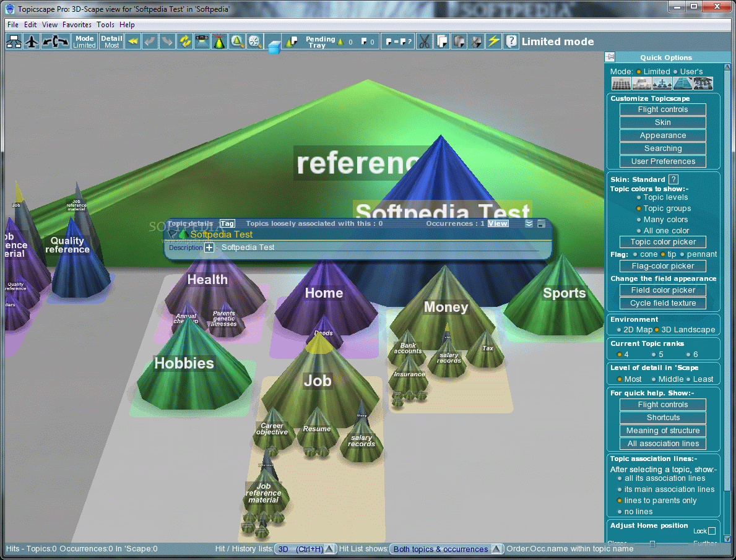The image size is (736, 560).
Task: Click the yellow circular refresh arrows icon
Action: (x=185, y=42)
